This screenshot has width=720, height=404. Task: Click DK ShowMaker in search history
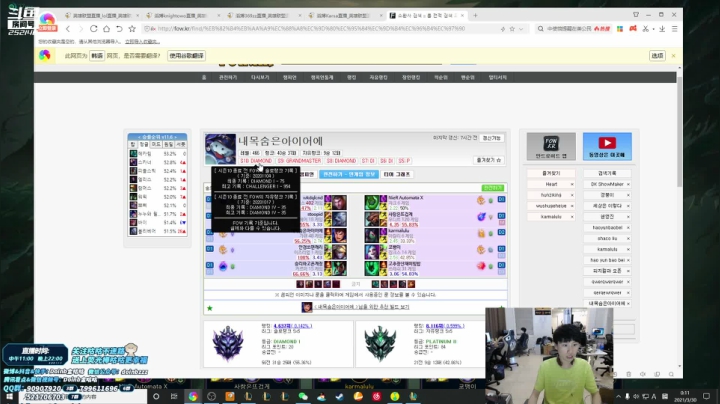point(607,185)
